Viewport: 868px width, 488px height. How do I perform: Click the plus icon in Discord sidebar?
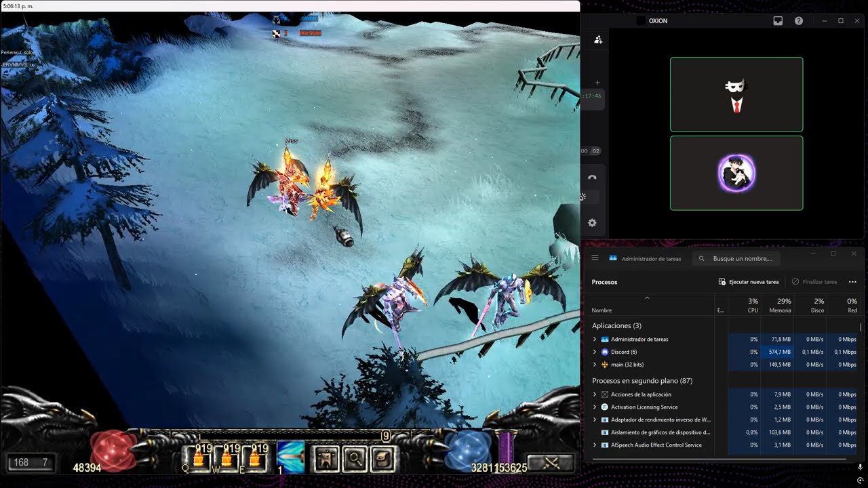(597, 83)
